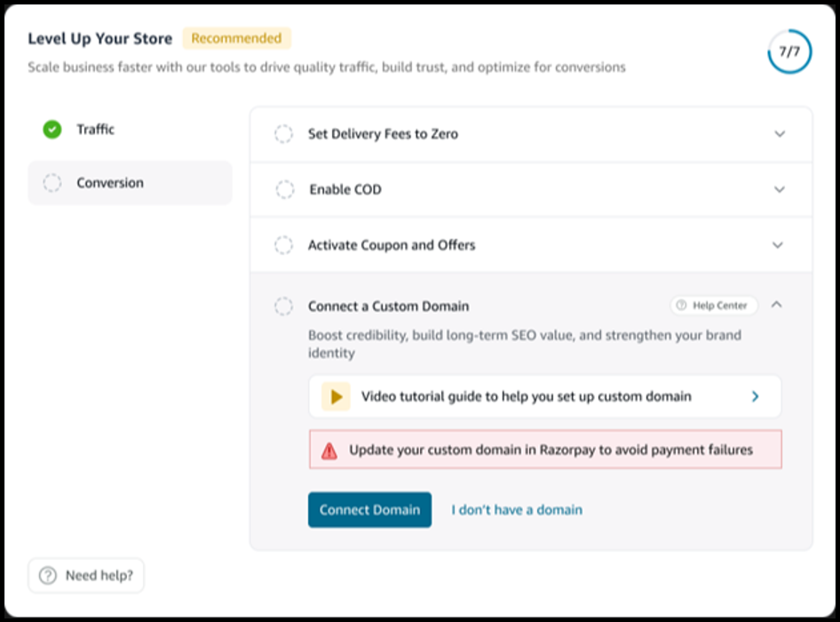
Task: Collapse the Connect a Custom Domain section
Action: click(777, 305)
